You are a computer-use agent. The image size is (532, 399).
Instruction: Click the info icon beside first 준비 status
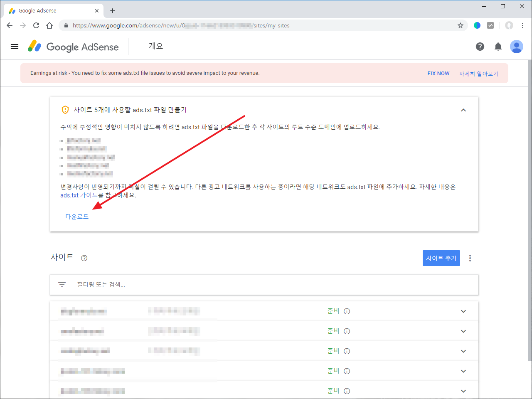tap(347, 311)
